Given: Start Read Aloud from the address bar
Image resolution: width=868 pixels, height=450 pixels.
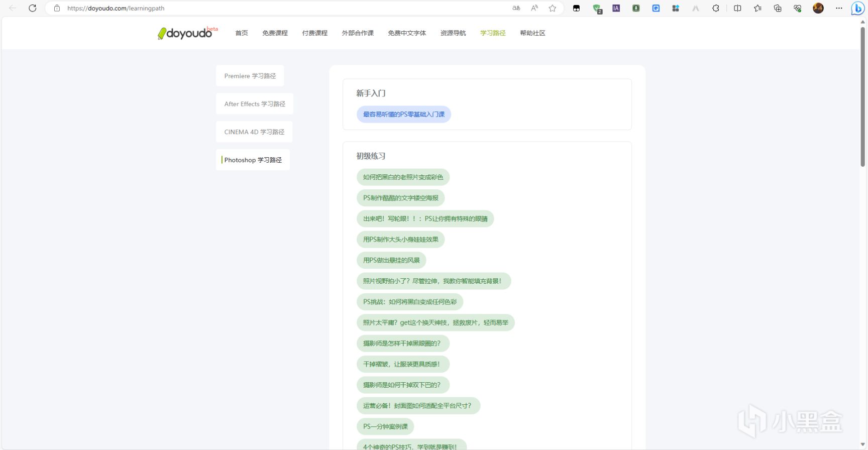Looking at the screenshot, I should (x=534, y=8).
